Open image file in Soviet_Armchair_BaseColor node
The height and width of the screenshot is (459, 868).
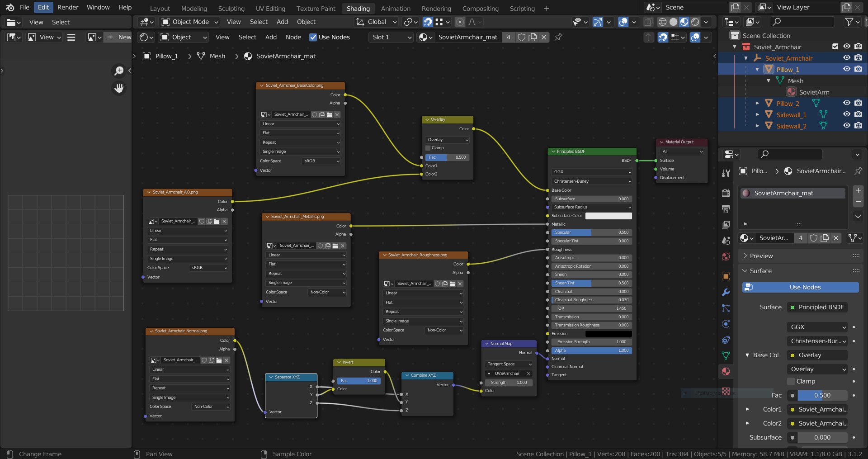(330, 114)
